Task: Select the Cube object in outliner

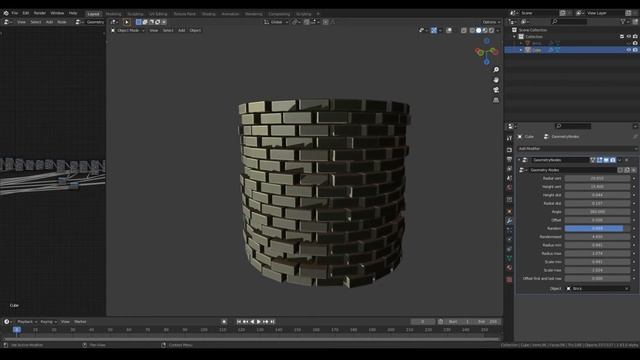Action: click(x=536, y=50)
